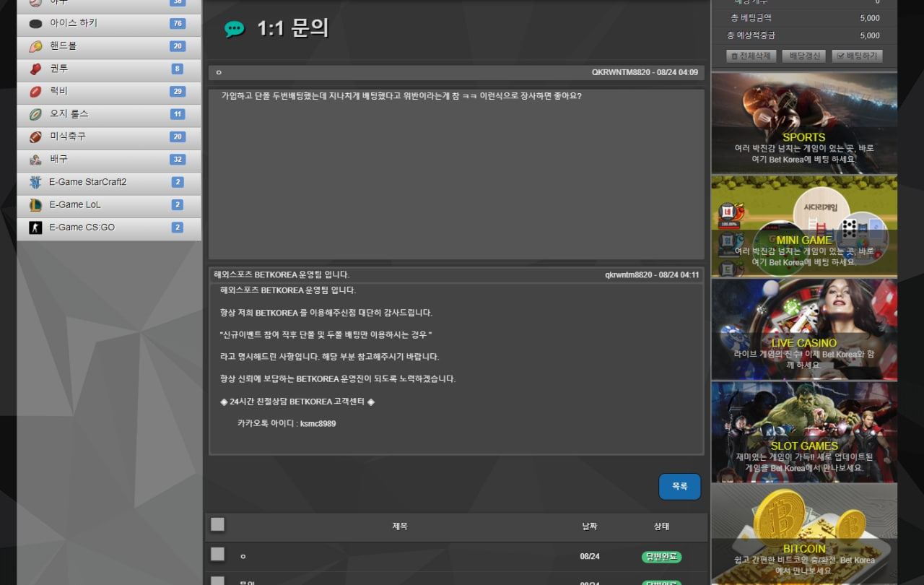
Task: Click the volleyball sport icon
Action: (35, 160)
